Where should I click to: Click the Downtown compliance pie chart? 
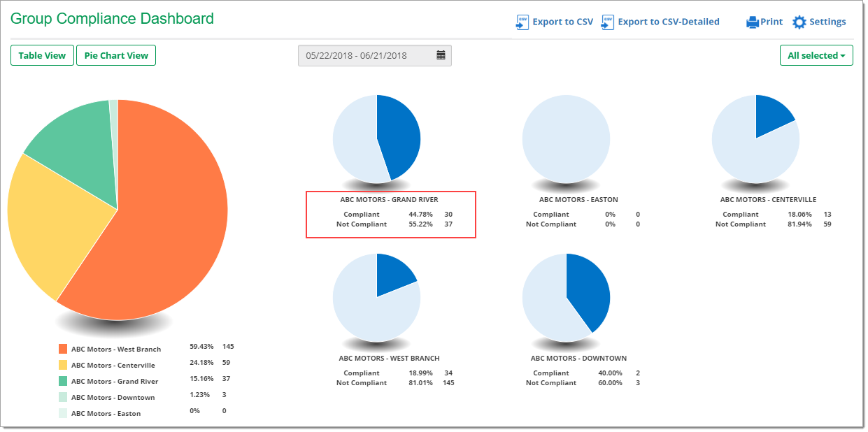(566, 297)
